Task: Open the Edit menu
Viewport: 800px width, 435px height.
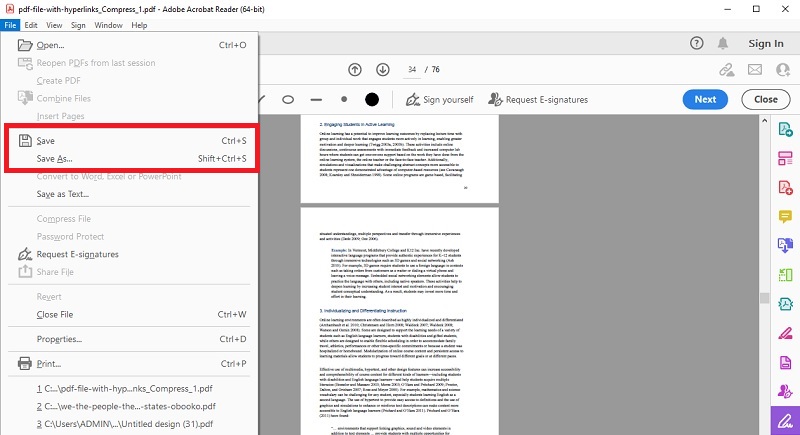Action: click(x=31, y=25)
